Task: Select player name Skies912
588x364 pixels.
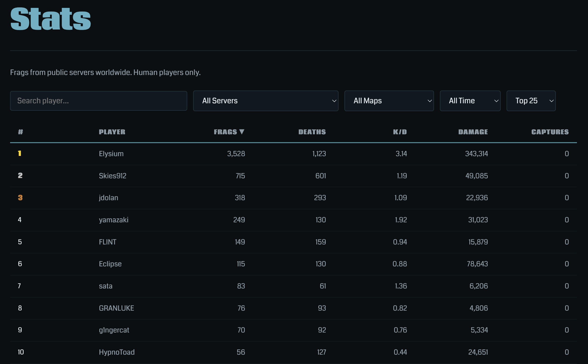Action: 112,176
